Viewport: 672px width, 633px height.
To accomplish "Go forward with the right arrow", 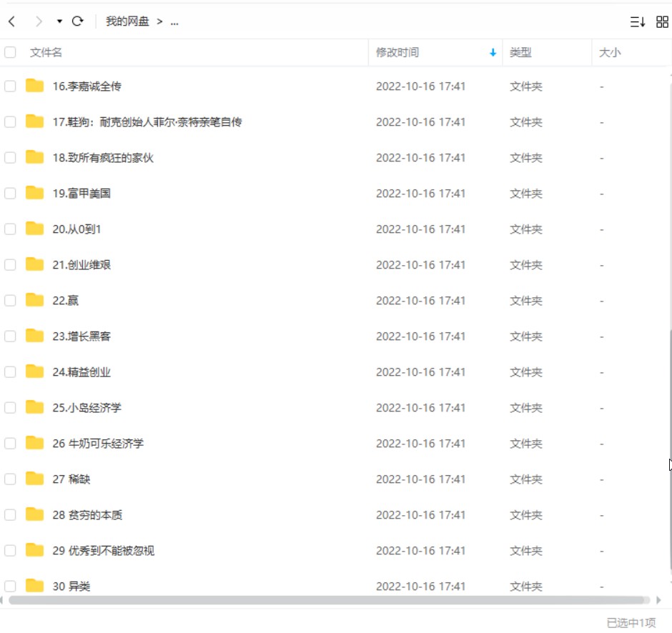I will point(39,21).
